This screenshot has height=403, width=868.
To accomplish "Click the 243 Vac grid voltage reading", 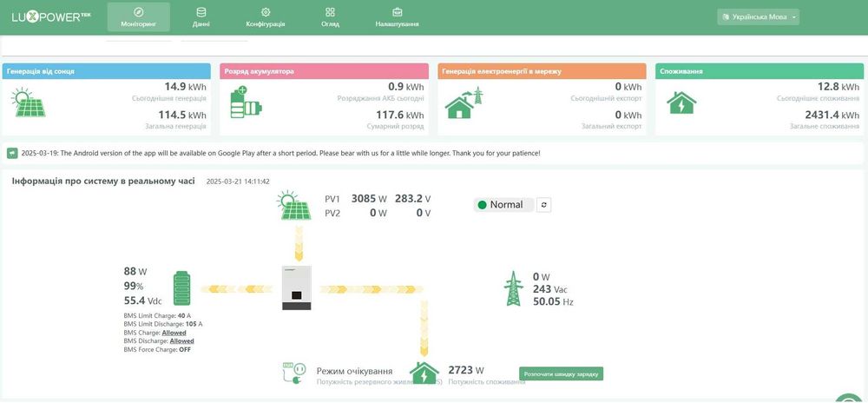I will pyautogui.click(x=550, y=289).
